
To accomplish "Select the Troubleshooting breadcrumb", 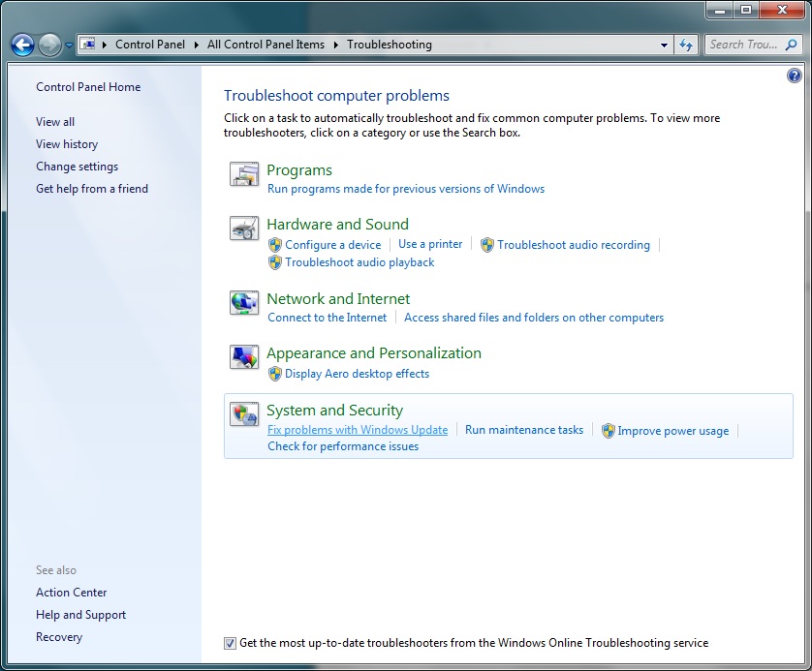I will pos(390,45).
